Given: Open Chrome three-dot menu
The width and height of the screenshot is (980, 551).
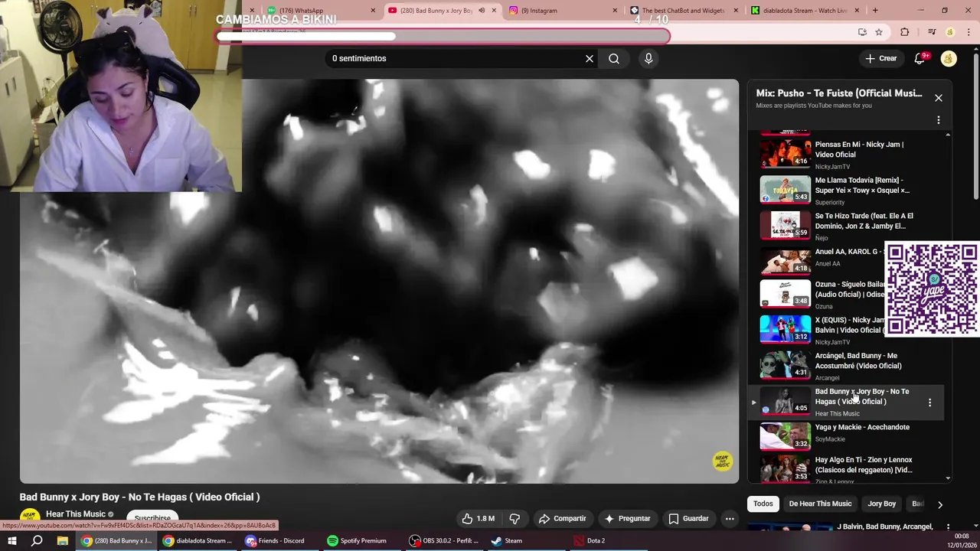Looking at the screenshot, I should 969,32.
